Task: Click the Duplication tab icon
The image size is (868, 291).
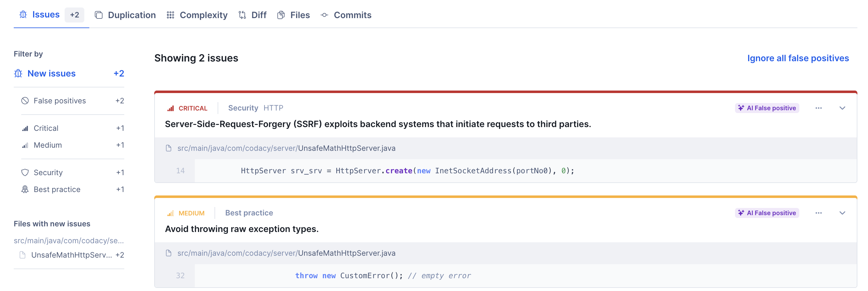Action: click(98, 15)
